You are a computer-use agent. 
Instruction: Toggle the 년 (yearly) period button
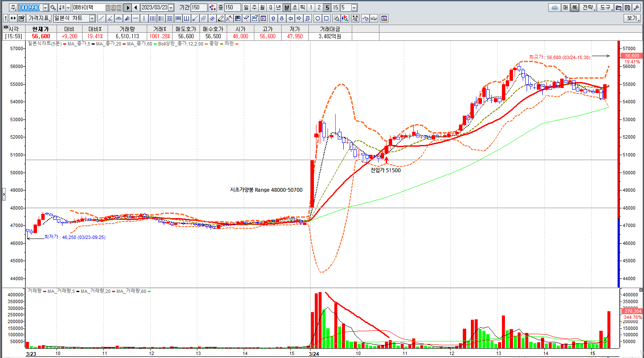click(x=278, y=8)
